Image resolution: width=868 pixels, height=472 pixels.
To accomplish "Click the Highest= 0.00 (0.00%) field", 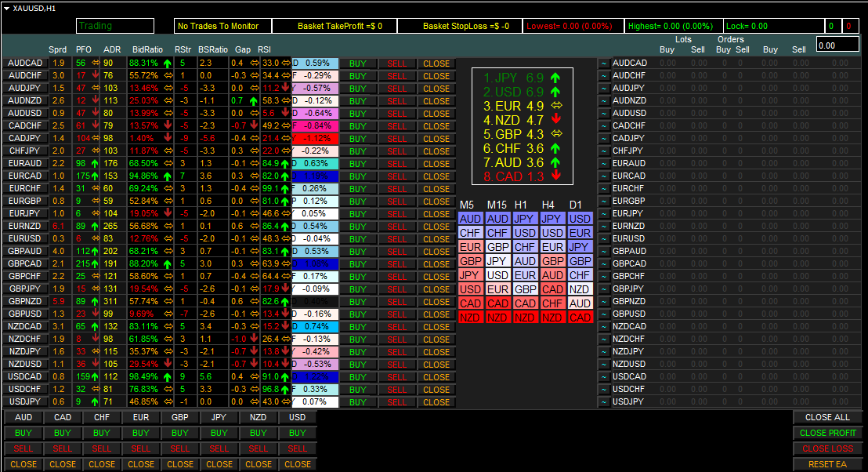I will pyautogui.click(x=673, y=26).
